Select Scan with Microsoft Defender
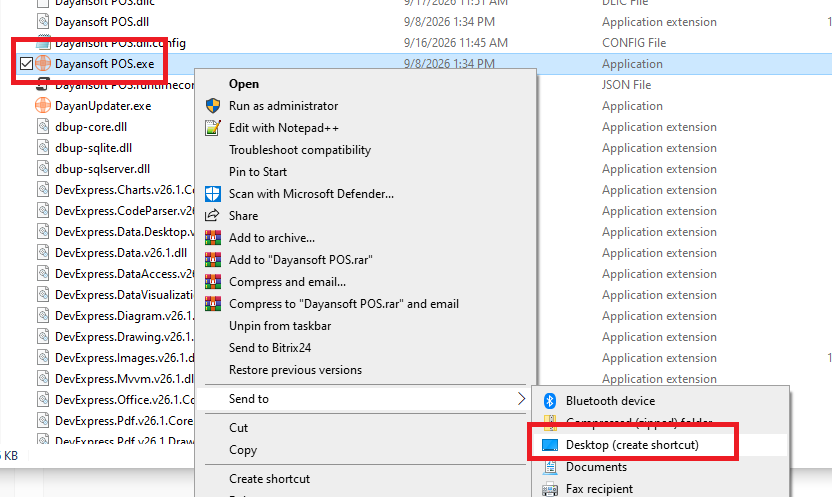Viewport: 832px width, 497px height. tap(311, 194)
